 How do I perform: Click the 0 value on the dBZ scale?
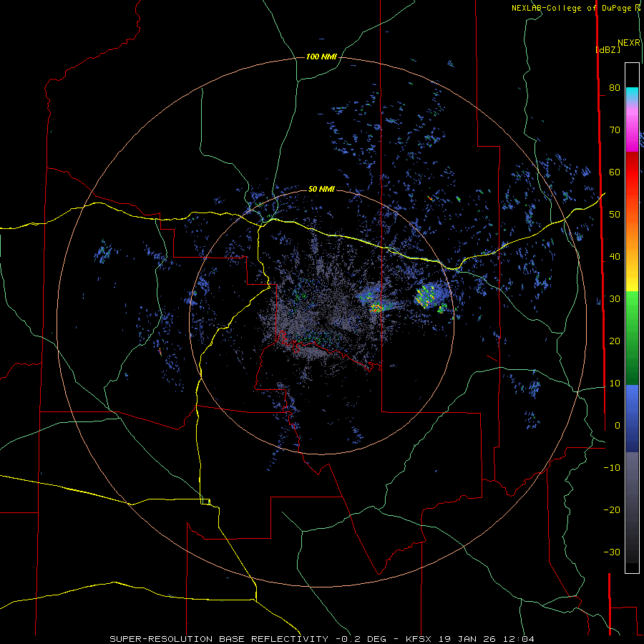point(618,426)
